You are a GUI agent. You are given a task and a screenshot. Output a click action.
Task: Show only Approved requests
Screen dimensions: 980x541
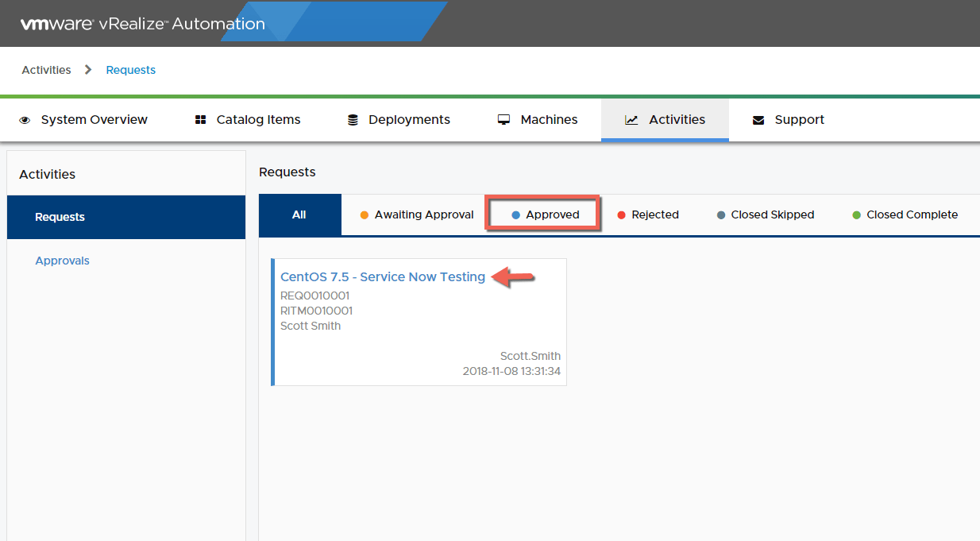[546, 214]
